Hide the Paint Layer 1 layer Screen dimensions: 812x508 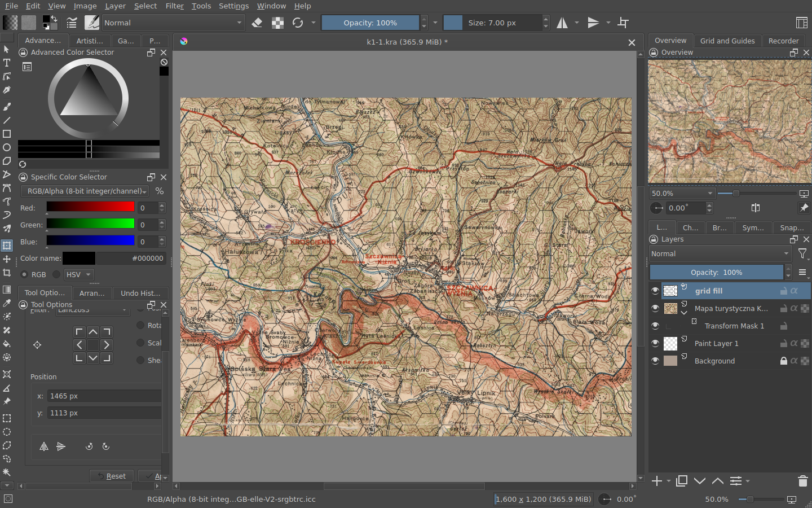click(655, 343)
